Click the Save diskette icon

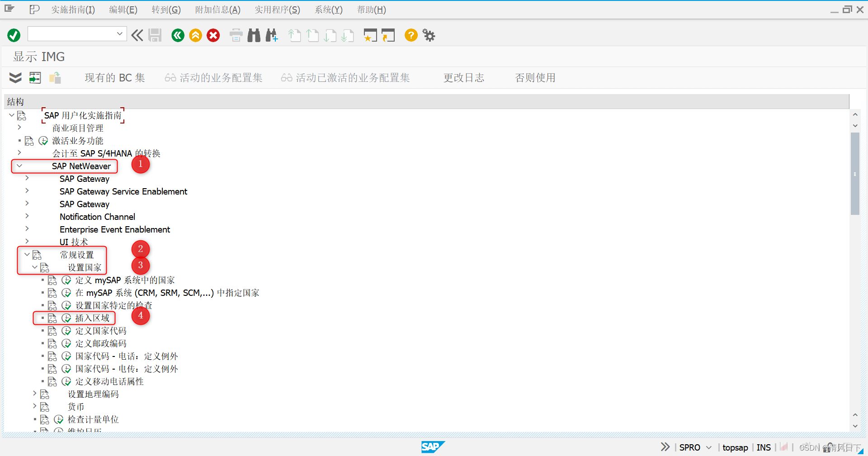(155, 35)
